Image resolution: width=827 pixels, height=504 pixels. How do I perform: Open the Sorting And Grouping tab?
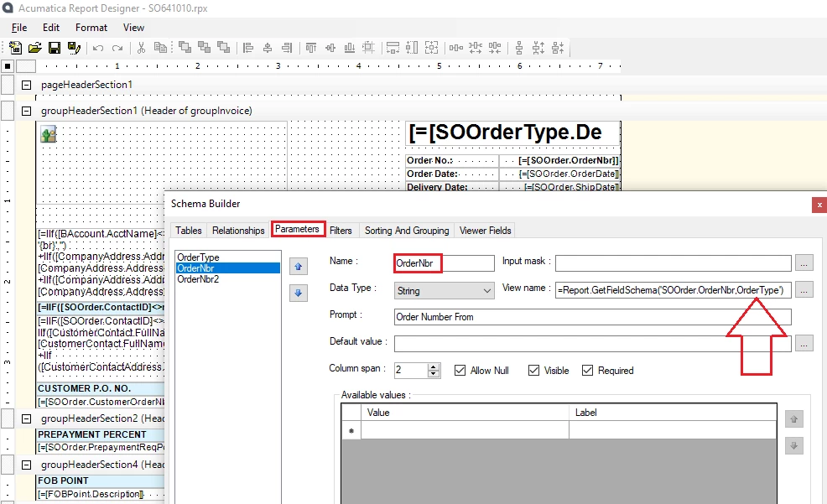point(407,231)
